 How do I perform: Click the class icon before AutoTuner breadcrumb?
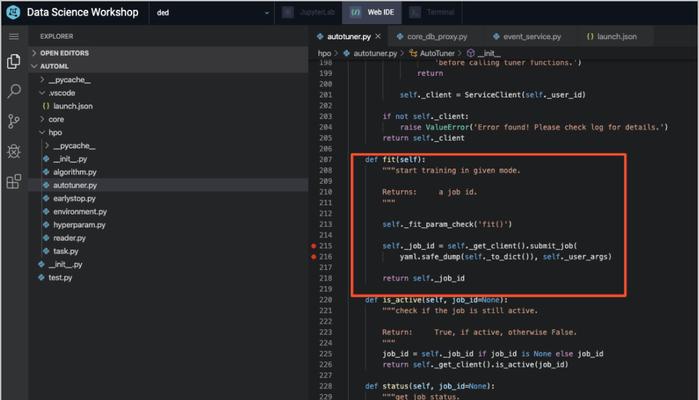click(413, 53)
